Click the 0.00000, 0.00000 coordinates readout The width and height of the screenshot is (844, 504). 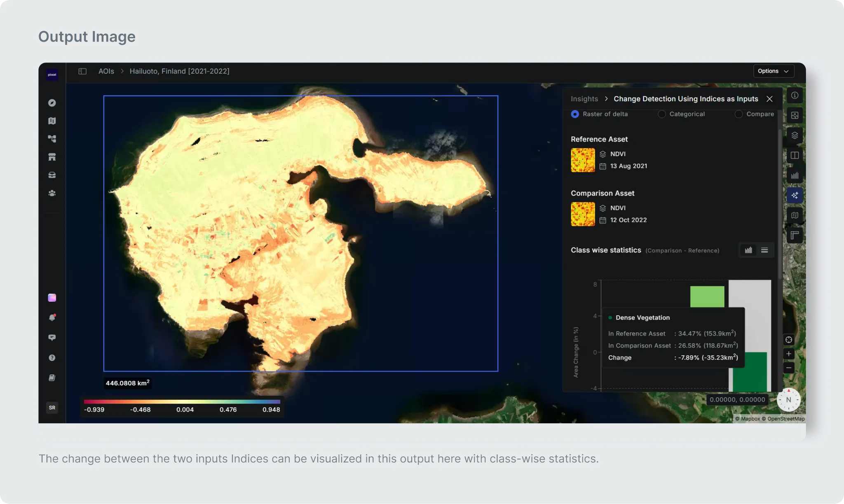(737, 399)
